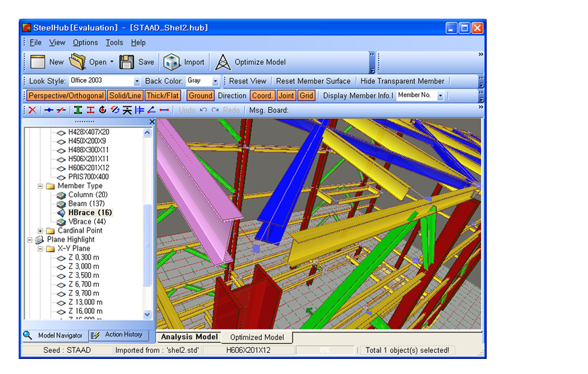The width and height of the screenshot is (588, 374).
Task: Click the Optimize Model tower icon
Action: [x=223, y=62]
